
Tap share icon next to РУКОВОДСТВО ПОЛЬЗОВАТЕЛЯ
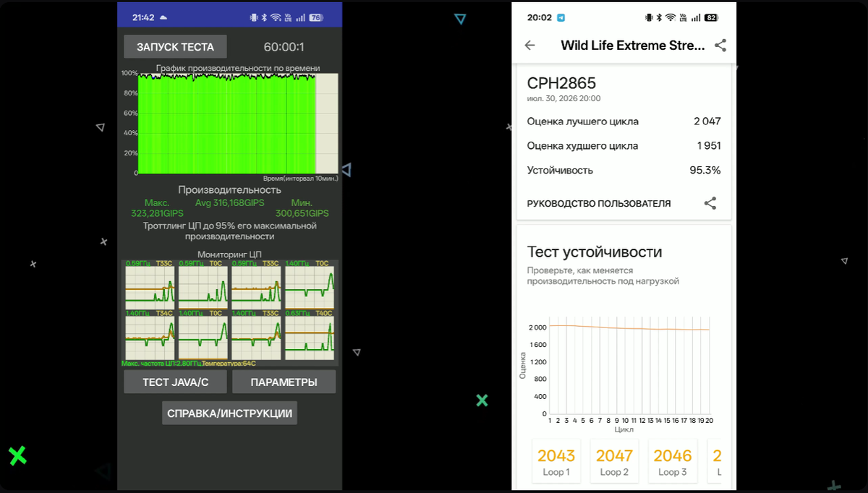710,203
